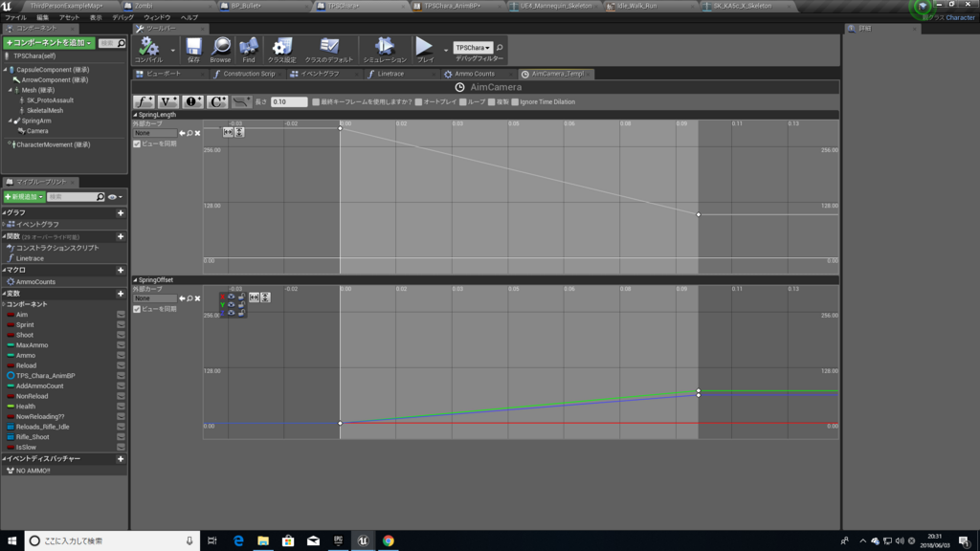The image size is (980, 551).
Task: Select the AmmoCounts macro
Action: click(x=35, y=282)
